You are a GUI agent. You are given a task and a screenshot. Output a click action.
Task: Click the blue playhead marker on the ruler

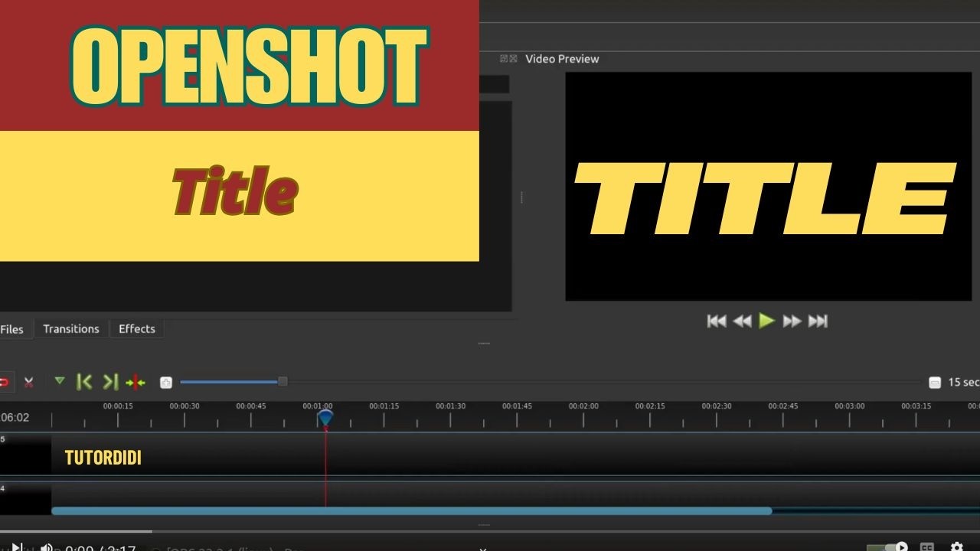click(x=325, y=418)
